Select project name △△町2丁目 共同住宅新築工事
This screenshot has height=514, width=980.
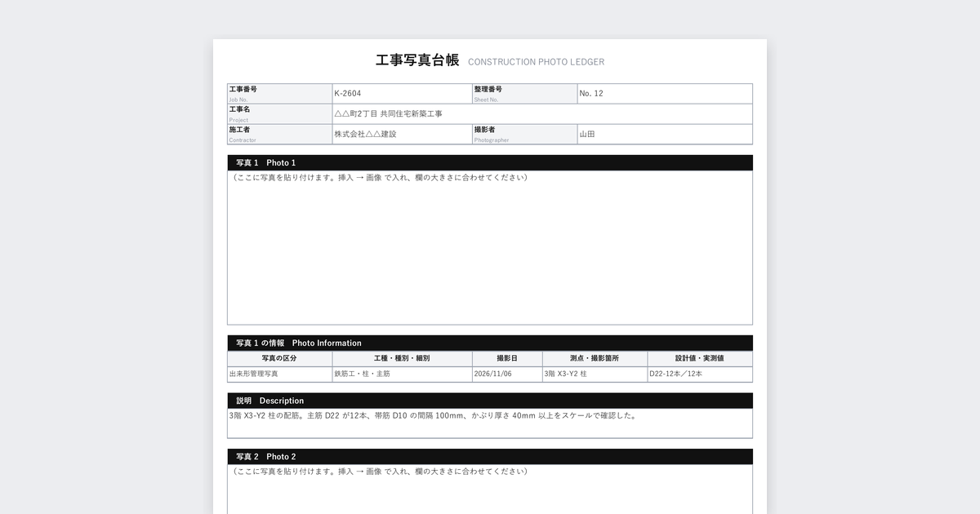pyautogui.click(x=388, y=114)
